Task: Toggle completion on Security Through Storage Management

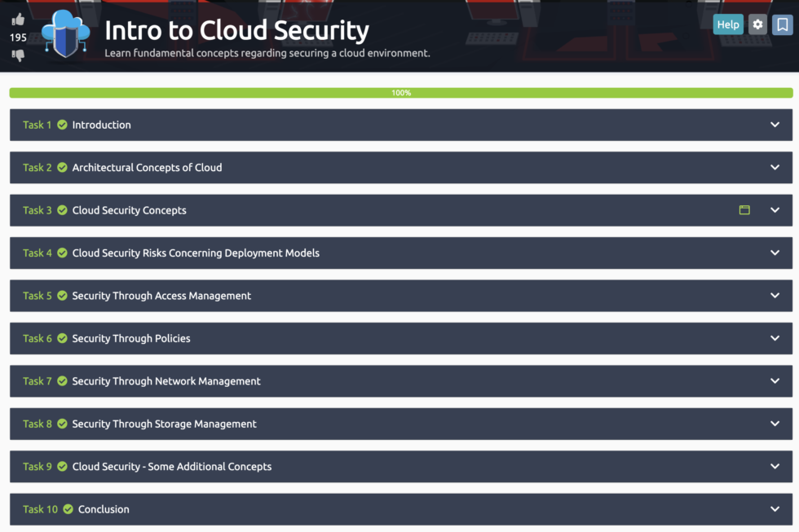Action: 62,424
